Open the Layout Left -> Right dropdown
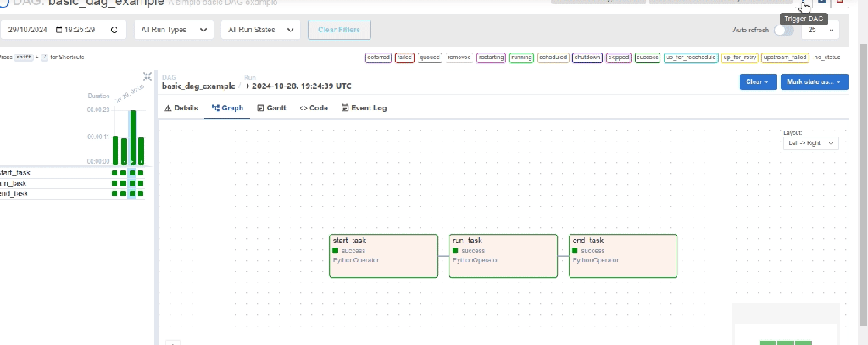This screenshot has height=345, width=868. (811, 143)
